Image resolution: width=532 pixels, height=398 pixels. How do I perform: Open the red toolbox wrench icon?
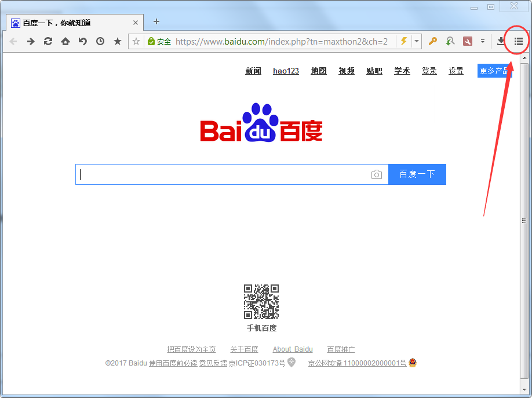[468, 41]
